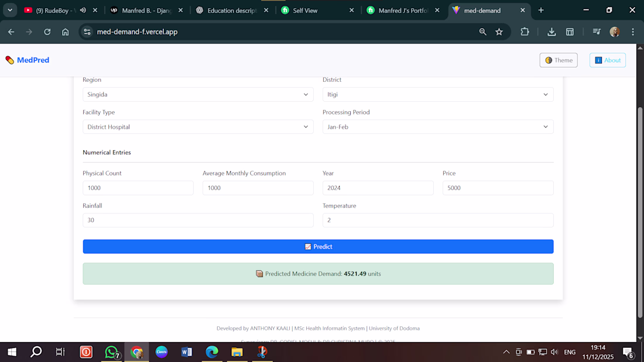Click the Physical Count input field
This screenshot has height=362, width=644.
coord(138,188)
